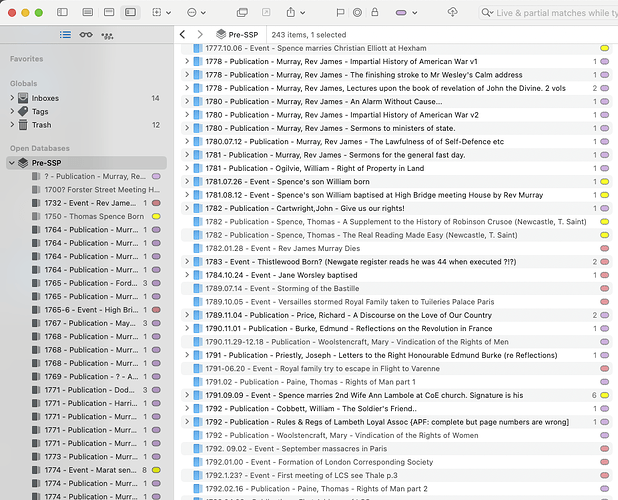Image resolution: width=618 pixels, height=500 pixels.
Task: Select the extras sidebar tab
Action: pyautogui.click(x=107, y=36)
